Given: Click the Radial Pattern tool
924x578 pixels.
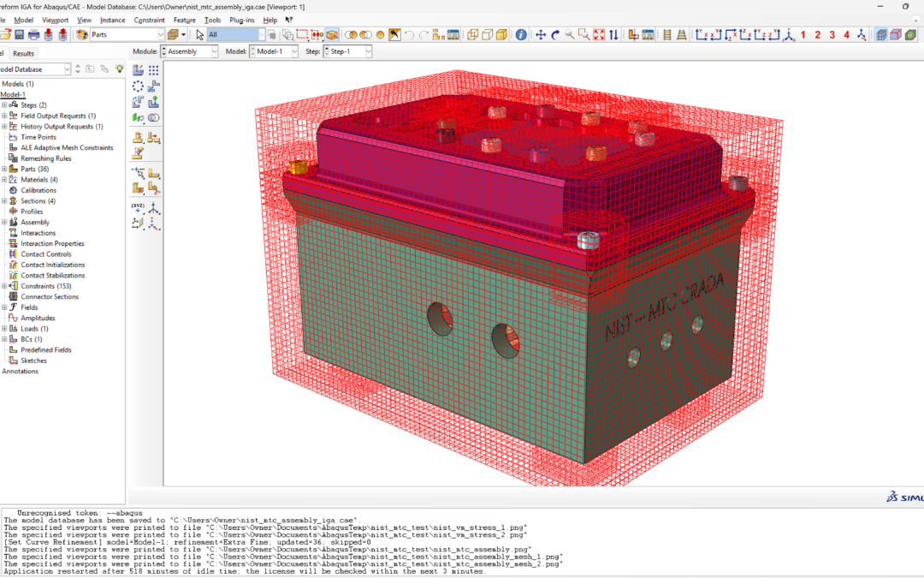Looking at the screenshot, I should [138, 86].
